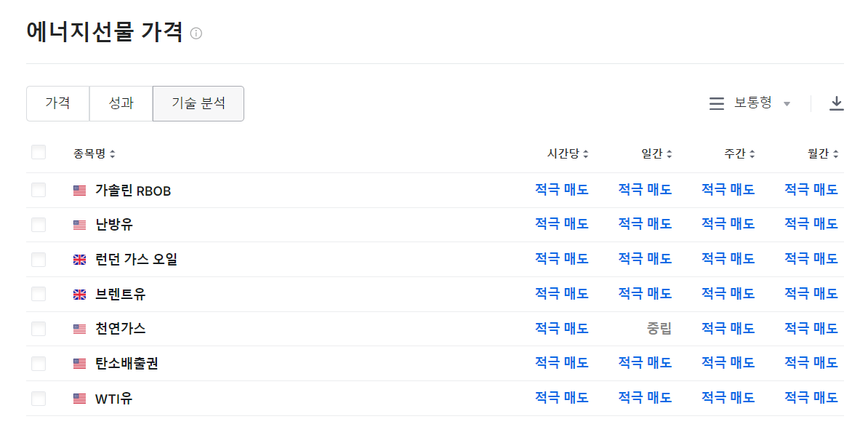Open the 천연가스 link

[120, 329]
